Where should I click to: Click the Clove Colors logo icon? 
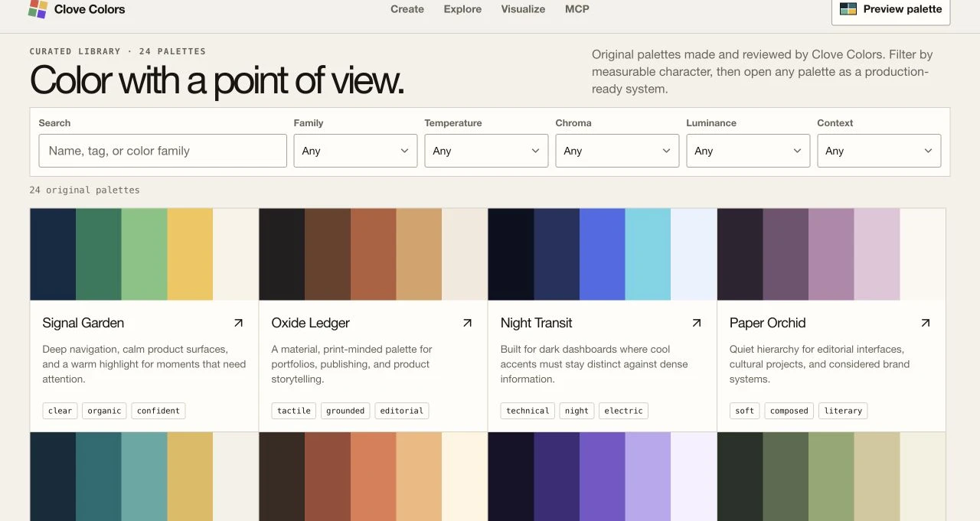pyautogui.click(x=38, y=9)
